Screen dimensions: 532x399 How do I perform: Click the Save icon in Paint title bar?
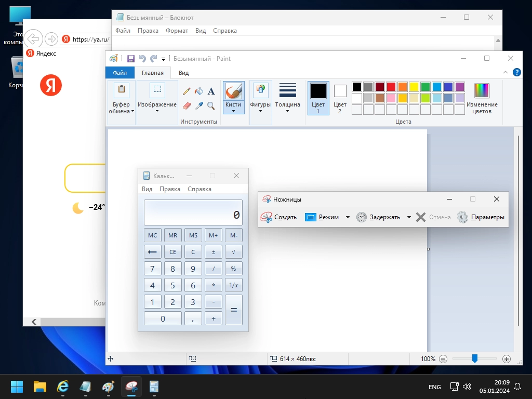[131, 59]
